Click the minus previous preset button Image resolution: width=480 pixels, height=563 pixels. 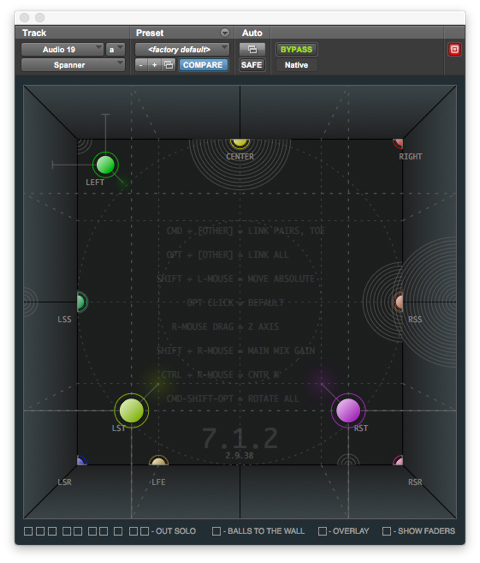coord(141,65)
